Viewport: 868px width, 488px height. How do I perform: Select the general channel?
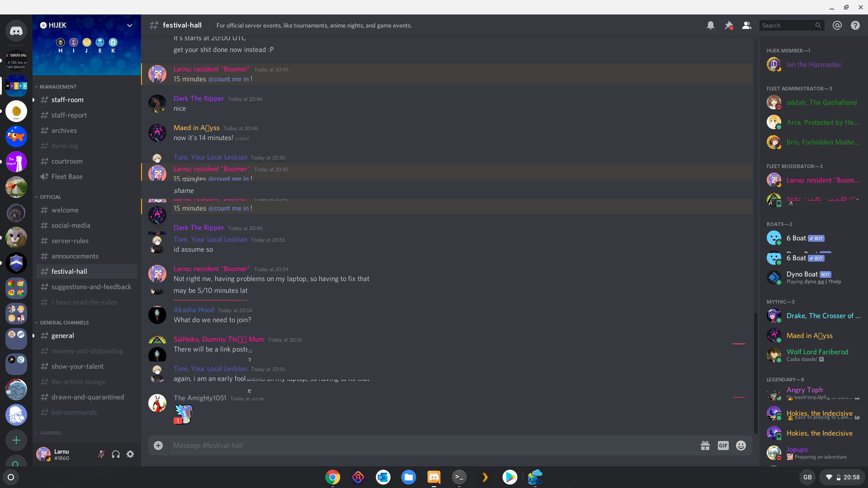(x=62, y=335)
